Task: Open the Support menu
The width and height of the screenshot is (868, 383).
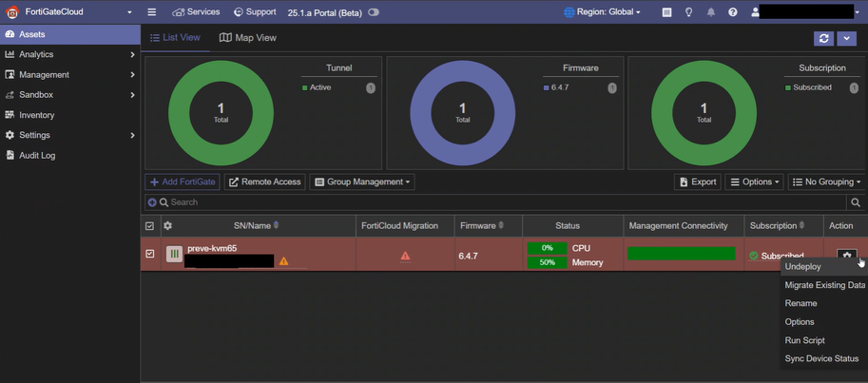Action: point(255,11)
